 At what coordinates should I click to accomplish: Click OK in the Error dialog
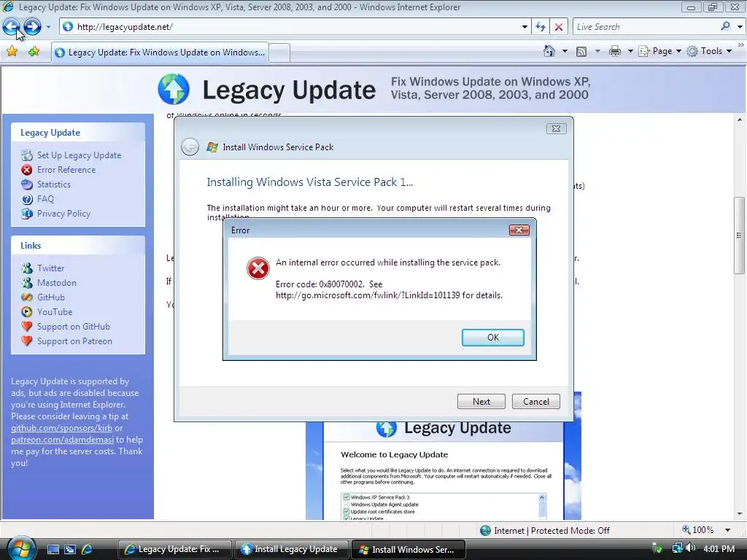point(493,338)
